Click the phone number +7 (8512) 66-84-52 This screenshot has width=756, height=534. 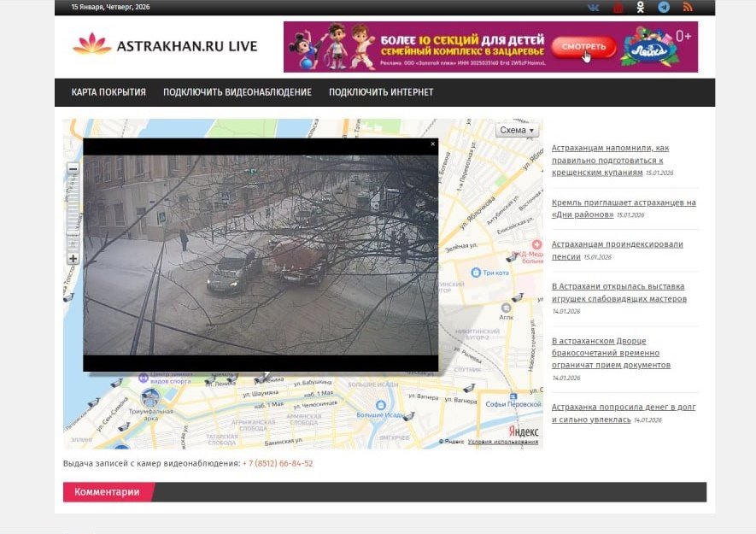pos(278,464)
